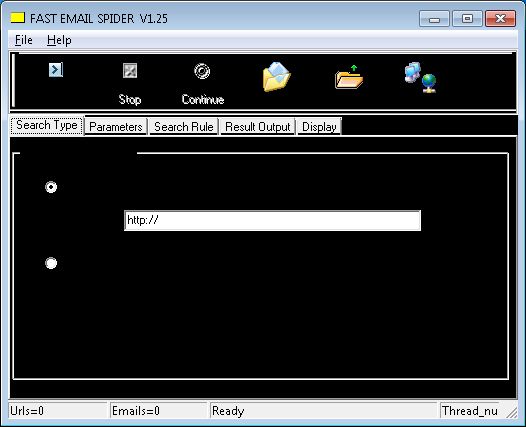The width and height of the screenshot is (526, 427).
Task: Click the yellow folder with documents icon
Action: coord(276,76)
